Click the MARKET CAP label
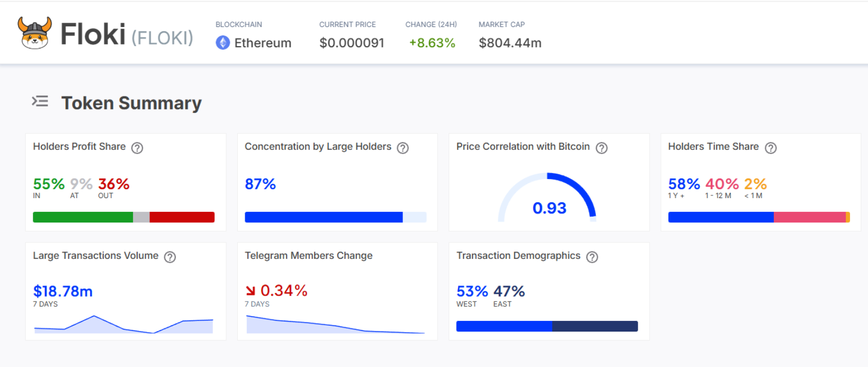This screenshot has width=868, height=367. click(x=502, y=24)
